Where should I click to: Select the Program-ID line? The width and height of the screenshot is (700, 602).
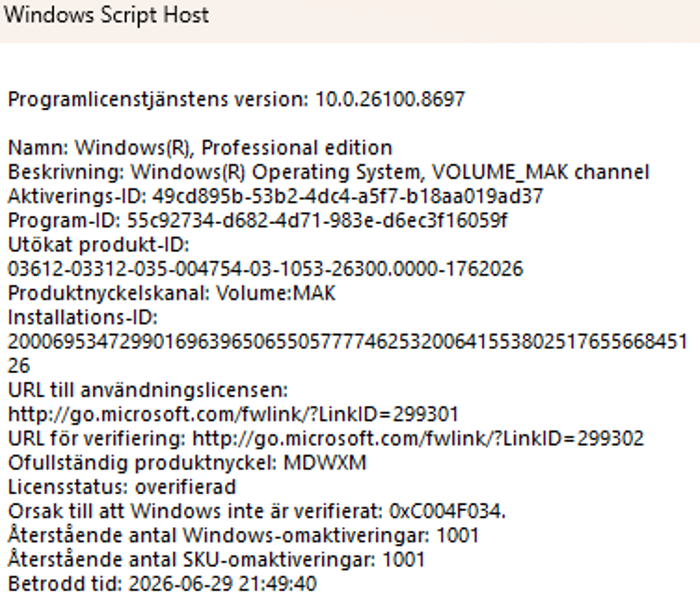[258, 220]
